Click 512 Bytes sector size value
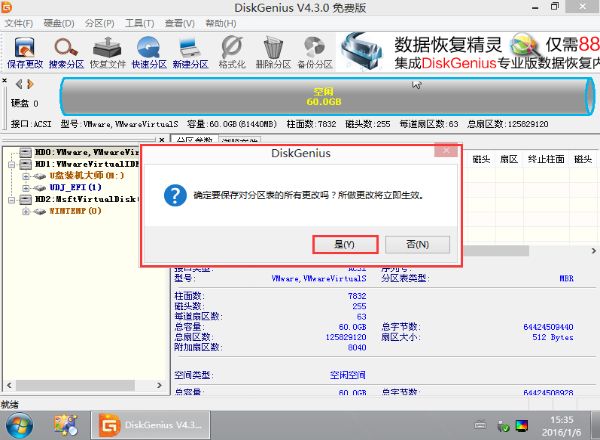 (553, 337)
